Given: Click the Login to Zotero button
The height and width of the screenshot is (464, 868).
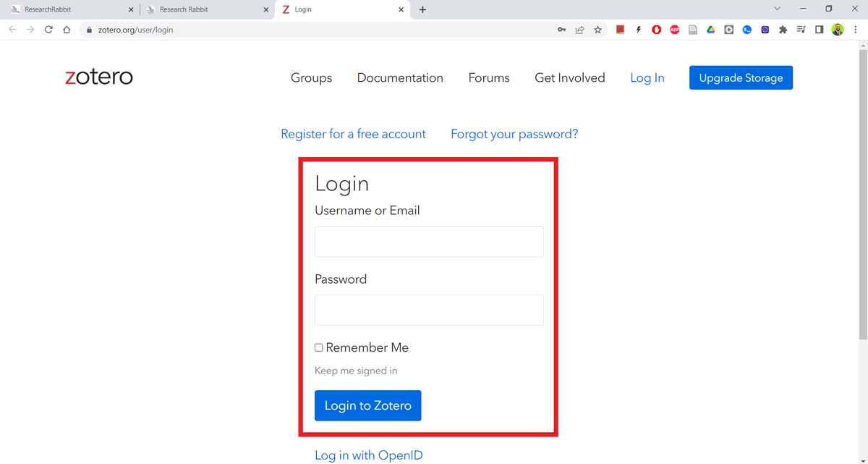Looking at the screenshot, I should pyautogui.click(x=367, y=405).
